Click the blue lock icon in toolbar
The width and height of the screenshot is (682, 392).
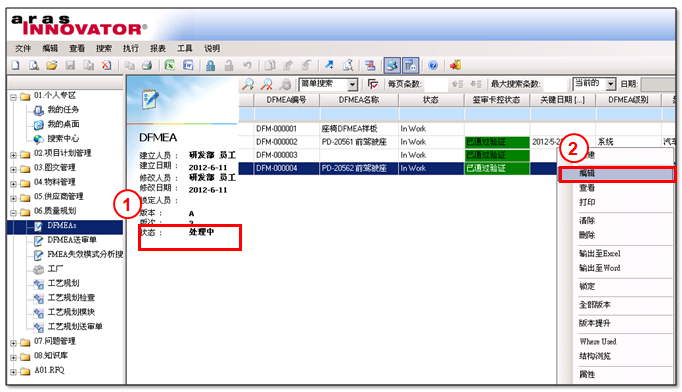(x=211, y=65)
